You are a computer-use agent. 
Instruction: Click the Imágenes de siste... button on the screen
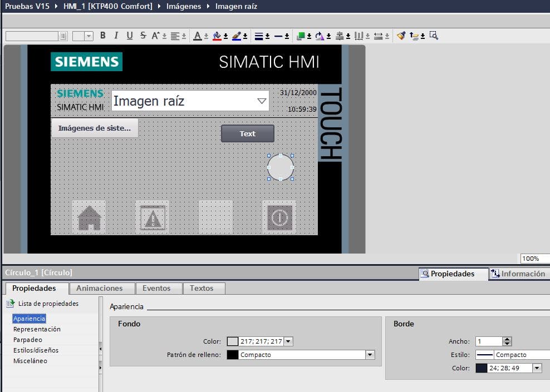(x=95, y=127)
